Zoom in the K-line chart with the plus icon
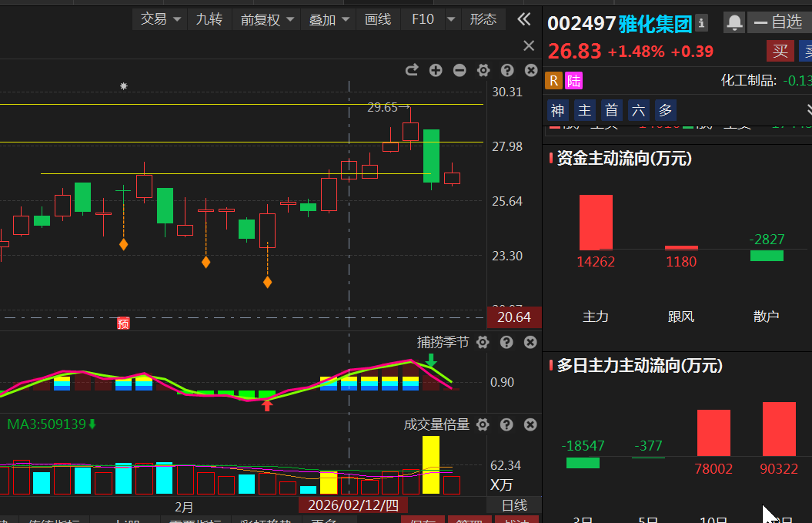Viewport: 812px width, 523px height. [436, 70]
